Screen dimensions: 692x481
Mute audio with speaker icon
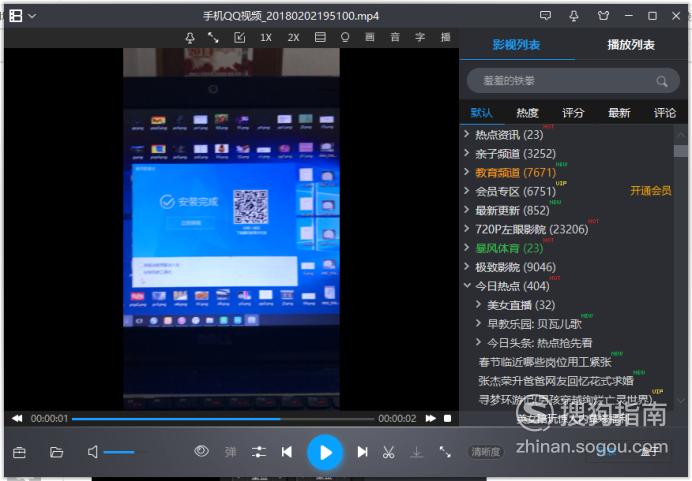coord(93,452)
